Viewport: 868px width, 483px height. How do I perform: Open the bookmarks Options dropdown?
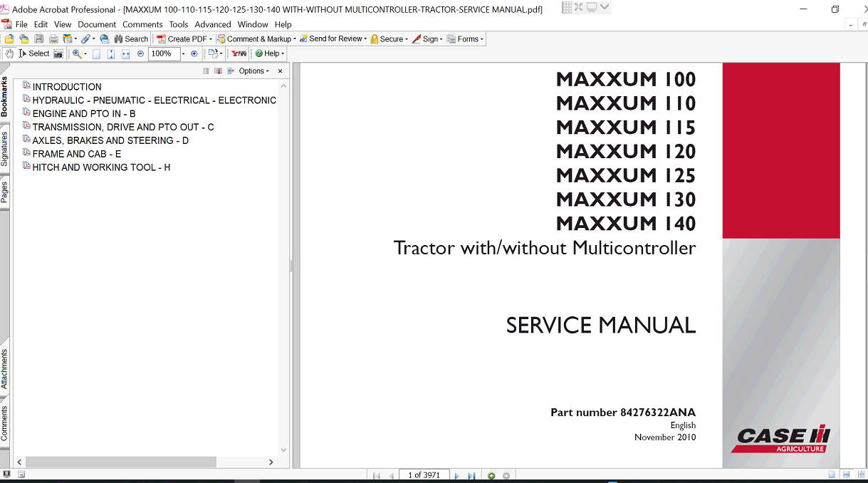pos(253,71)
